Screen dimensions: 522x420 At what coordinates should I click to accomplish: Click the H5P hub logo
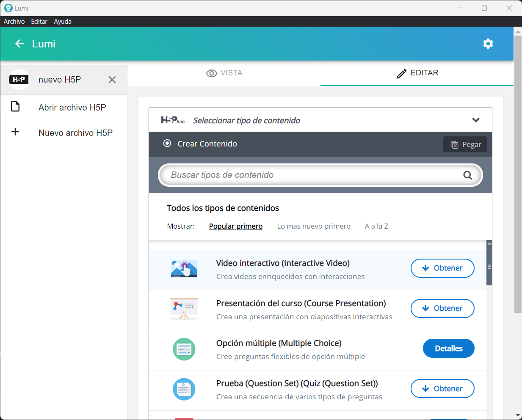point(173,121)
